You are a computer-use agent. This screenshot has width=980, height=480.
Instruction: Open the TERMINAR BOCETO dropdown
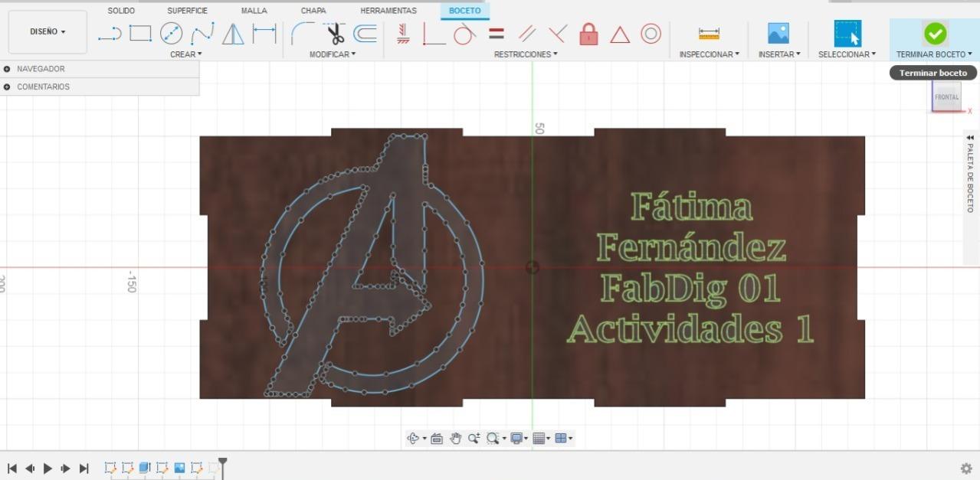[934, 54]
